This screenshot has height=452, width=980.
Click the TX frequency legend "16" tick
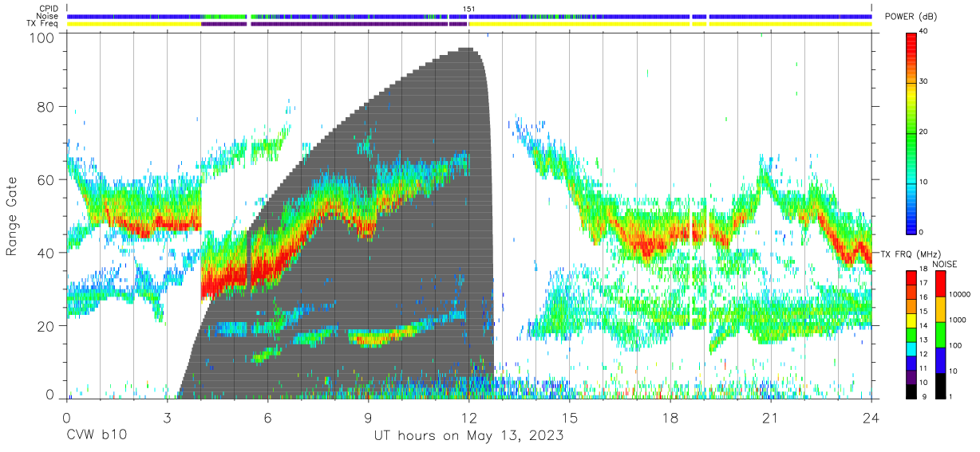pos(924,297)
